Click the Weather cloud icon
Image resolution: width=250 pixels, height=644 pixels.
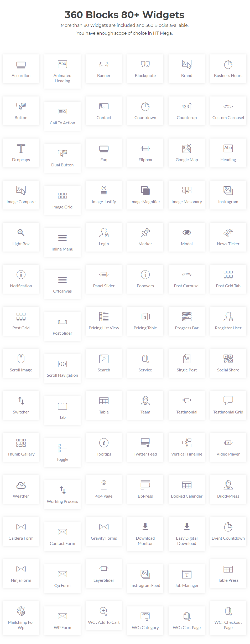tap(21, 485)
